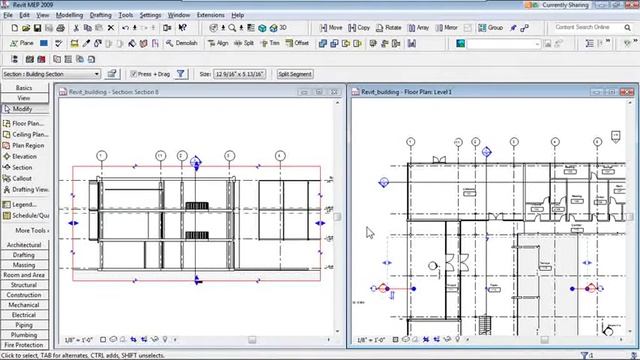This screenshot has height=360, width=640.
Task: Click the Legend tool
Action: coord(20,204)
